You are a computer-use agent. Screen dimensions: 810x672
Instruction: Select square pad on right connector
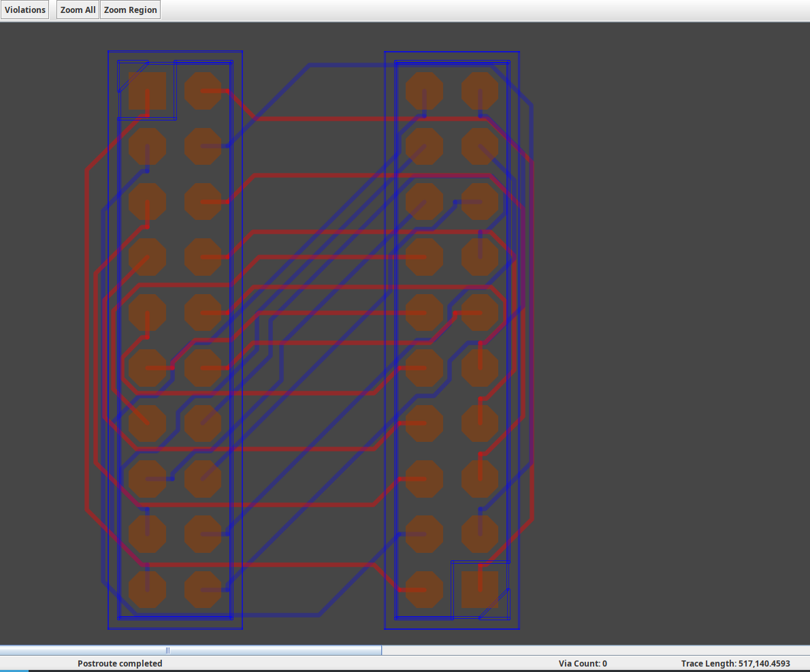coord(480,590)
